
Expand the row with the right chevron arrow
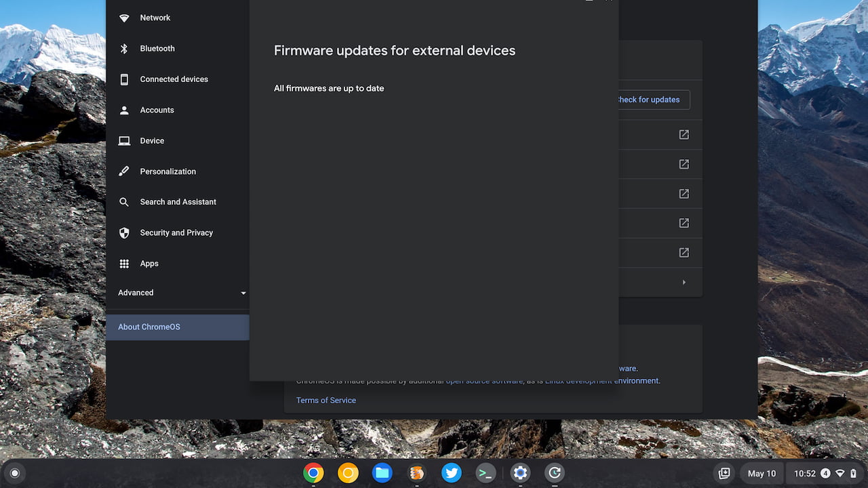[684, 282]
